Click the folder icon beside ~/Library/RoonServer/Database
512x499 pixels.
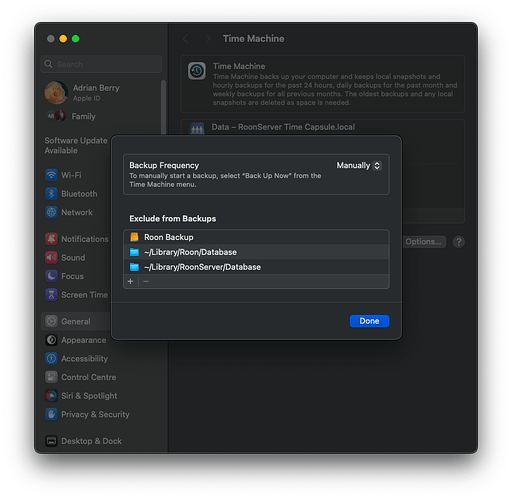pos(134,267)
